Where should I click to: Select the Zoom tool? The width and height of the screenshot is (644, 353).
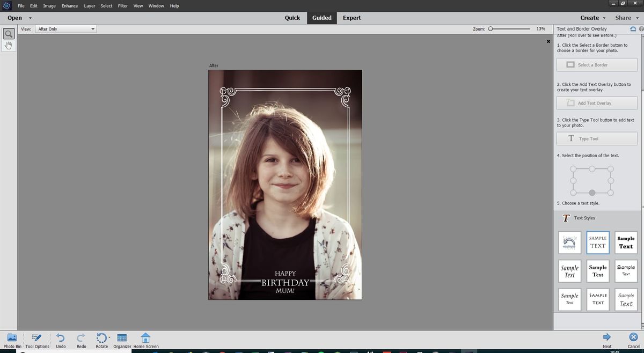click(x=8, y=33)
